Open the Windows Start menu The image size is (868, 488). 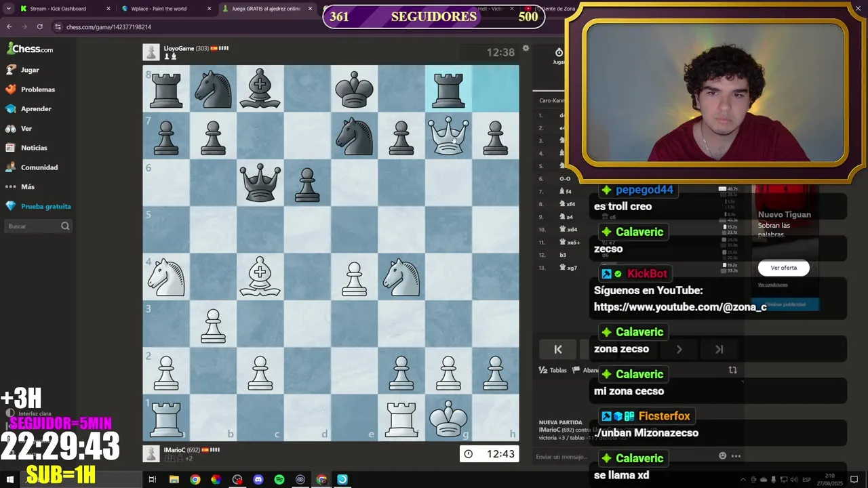click(9, 479)
